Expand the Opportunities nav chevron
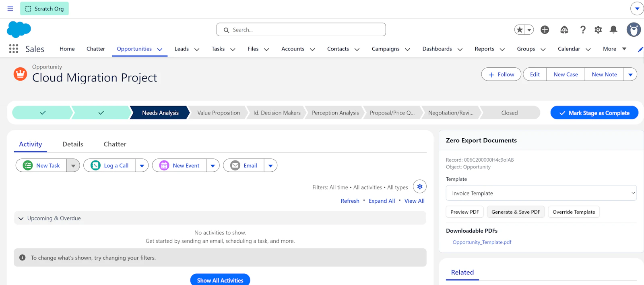Screen dimensions: 644x285 click(x=160, y=49)
